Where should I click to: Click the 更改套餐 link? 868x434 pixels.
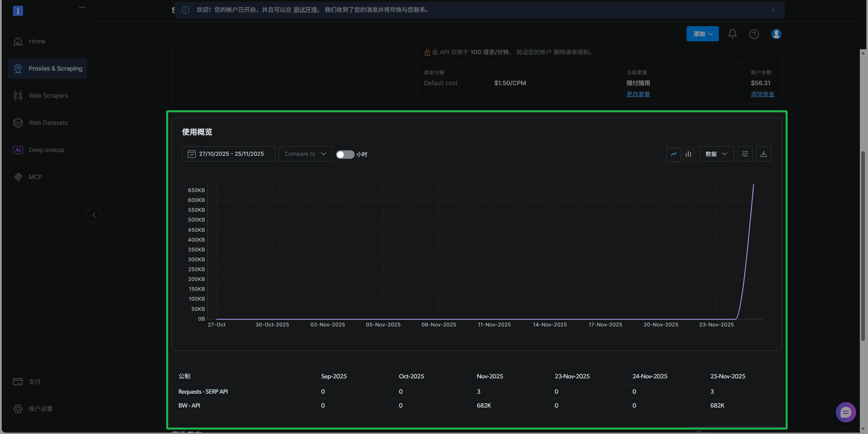pos(638,94)
